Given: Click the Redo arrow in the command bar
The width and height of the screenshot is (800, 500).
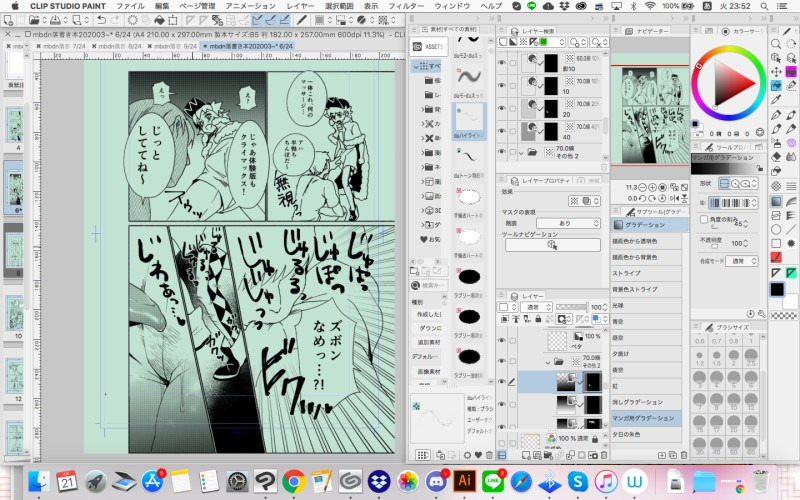Looking at the screenshot, I should tap(115, 20).
